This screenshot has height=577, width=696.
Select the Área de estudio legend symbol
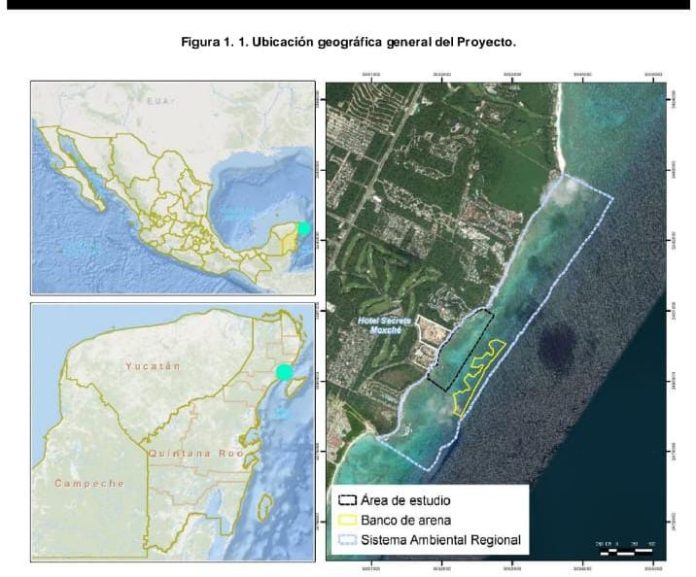click(347, 500)
